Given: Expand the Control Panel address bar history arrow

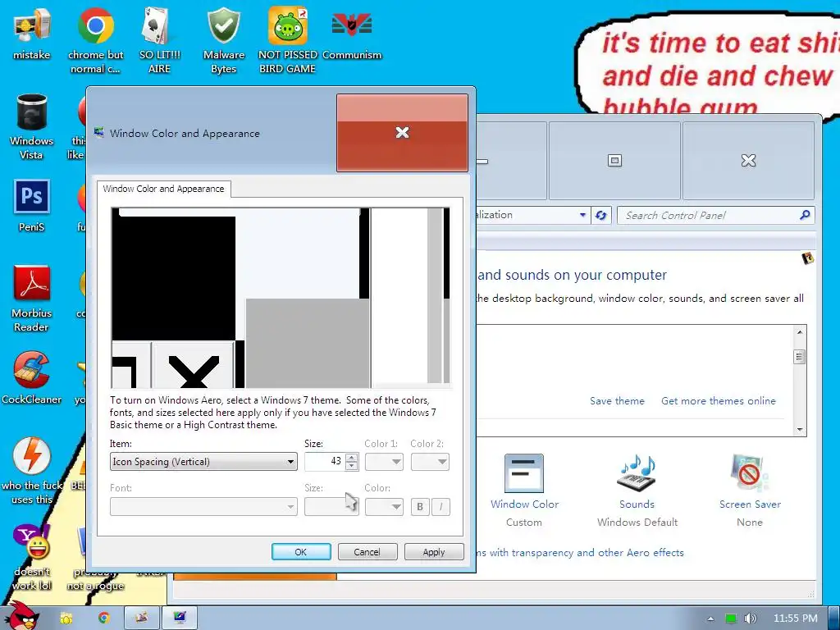Looking at the screenshot, I should [583, 216].
